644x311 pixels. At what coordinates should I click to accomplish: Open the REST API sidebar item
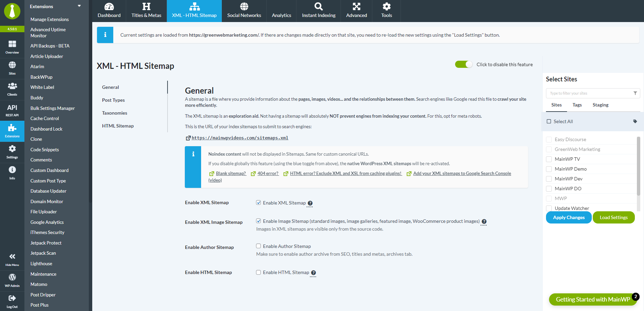coord(12,110)
